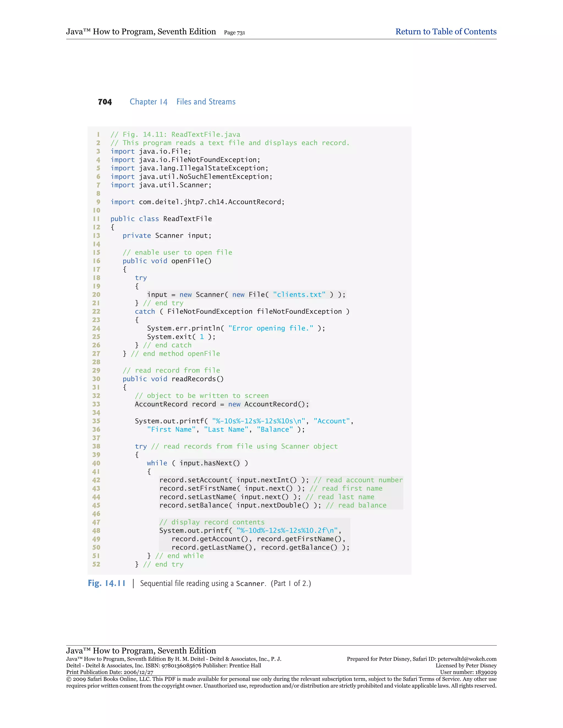Click the public class ReadTextFile declaration
The image size is (563, 728).
coord(161,219)
